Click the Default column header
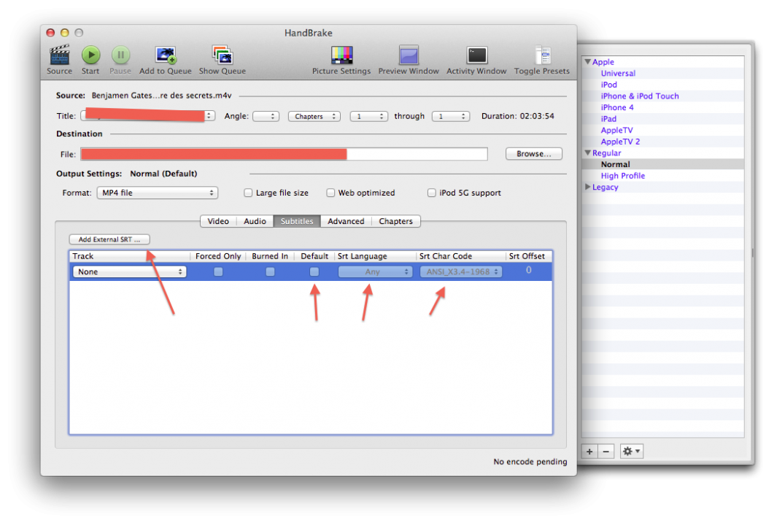Viewport: 766px width, 532px height. point(314,256)
